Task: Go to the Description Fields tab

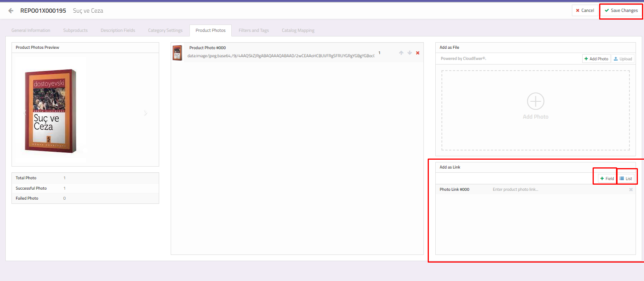Action: (x=118, y=30)
